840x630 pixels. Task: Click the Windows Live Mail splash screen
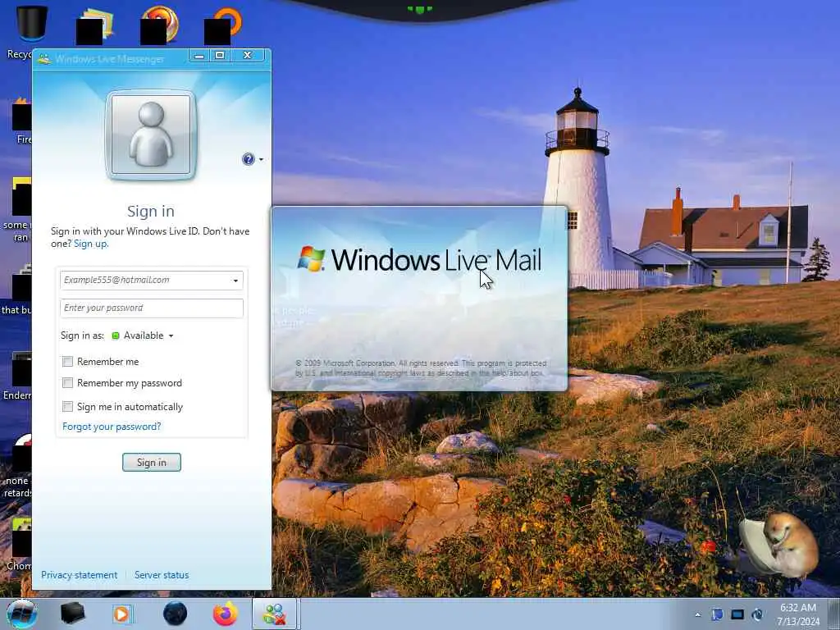[x=419, y=299]
